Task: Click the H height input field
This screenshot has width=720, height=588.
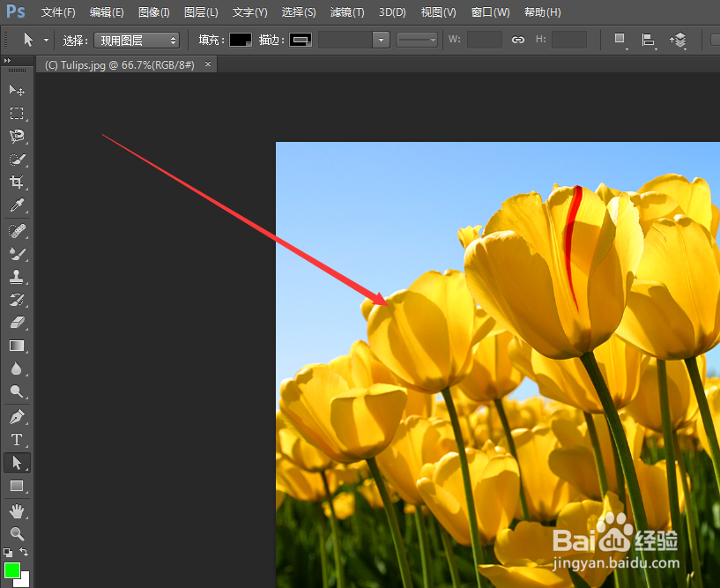Action: [x=569, y=40]
